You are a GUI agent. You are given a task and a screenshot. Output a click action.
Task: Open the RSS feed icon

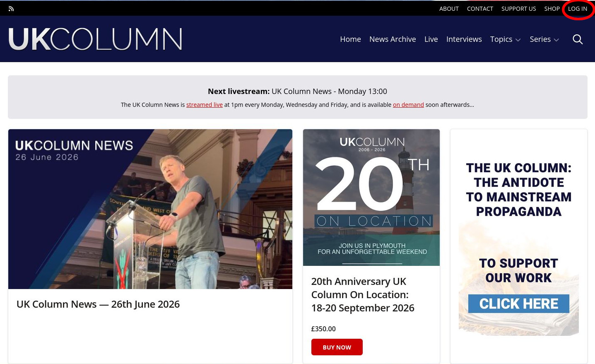click(x=11, y=8)
